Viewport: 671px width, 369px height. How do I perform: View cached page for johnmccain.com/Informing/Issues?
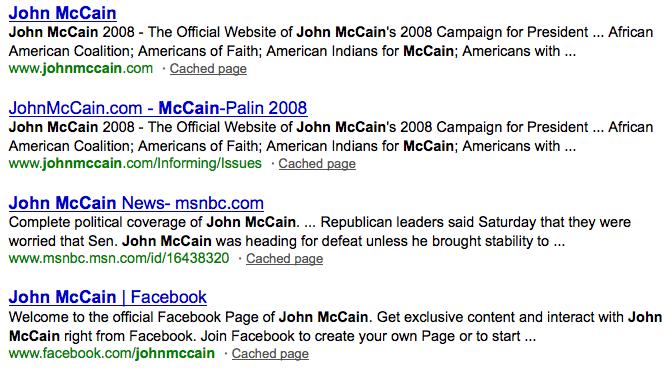(x=317, y=164)
